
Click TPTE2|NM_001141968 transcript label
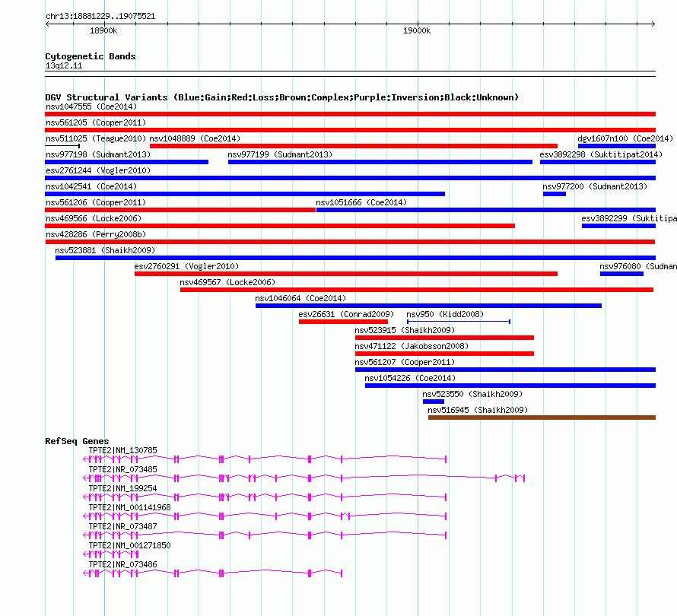coord(129,508)
